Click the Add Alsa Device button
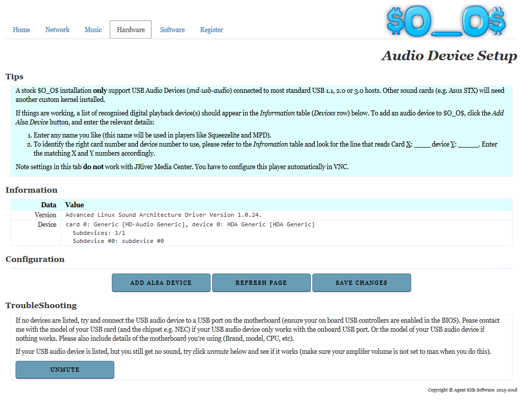Image resolution: width=532 pixels, height=401 pixels. pos(161,283)
